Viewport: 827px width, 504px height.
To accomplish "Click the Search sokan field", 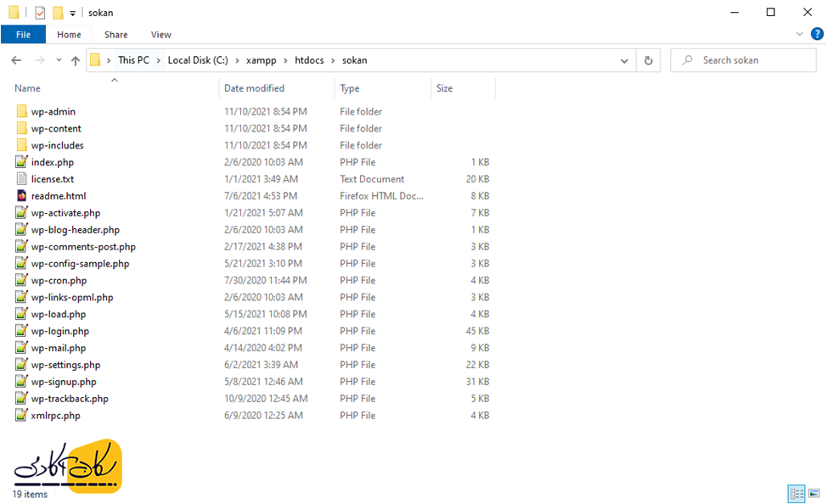I will click(743, 60).
